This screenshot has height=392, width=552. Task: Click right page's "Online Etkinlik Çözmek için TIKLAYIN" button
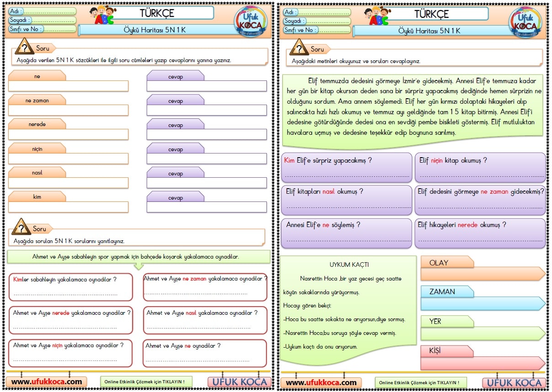click(421, 383)
